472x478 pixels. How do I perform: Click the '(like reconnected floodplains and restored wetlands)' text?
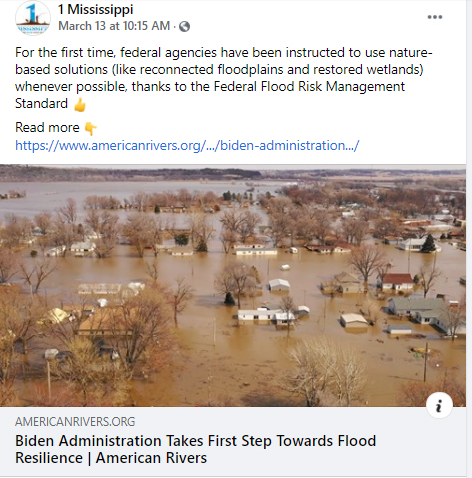point(267,70)
